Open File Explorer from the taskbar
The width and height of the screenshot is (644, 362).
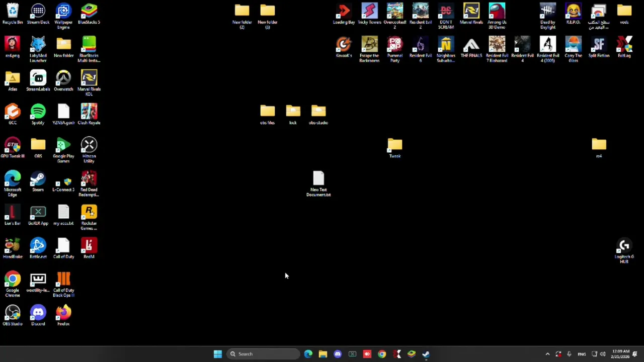[323, 354]
